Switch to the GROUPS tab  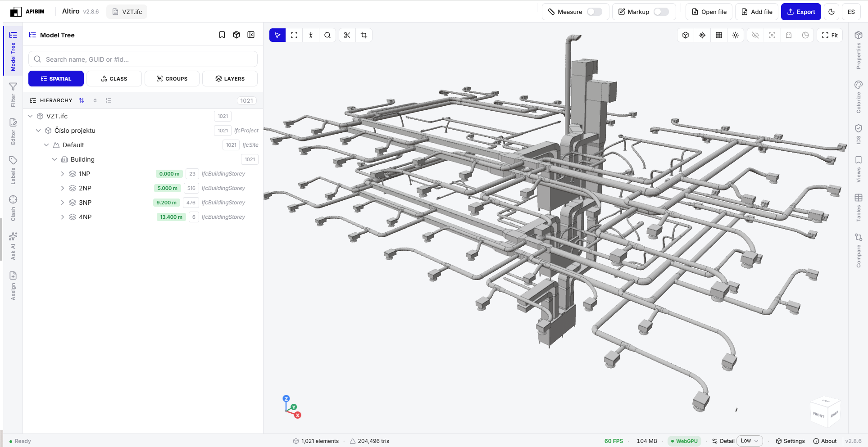coord(172,78)
